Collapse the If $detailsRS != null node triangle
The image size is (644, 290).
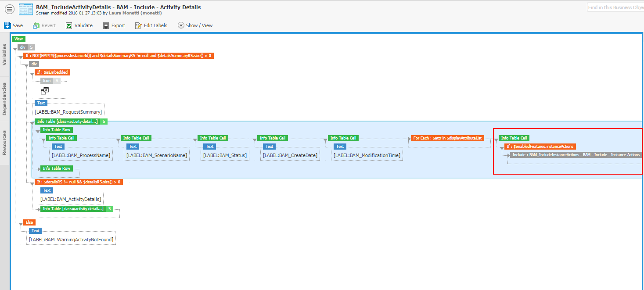(32, 183)
